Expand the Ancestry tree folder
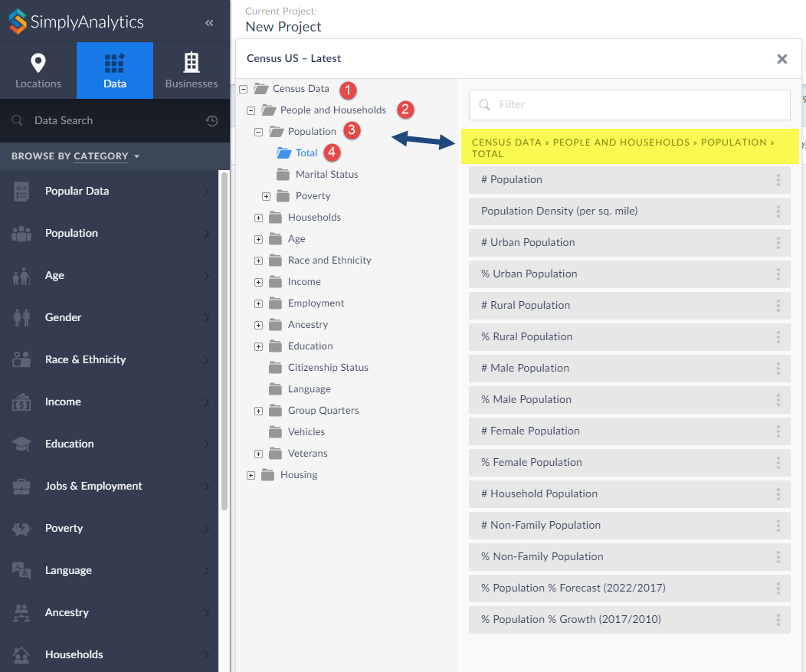806x672 pixels. [x=258, y=326]
